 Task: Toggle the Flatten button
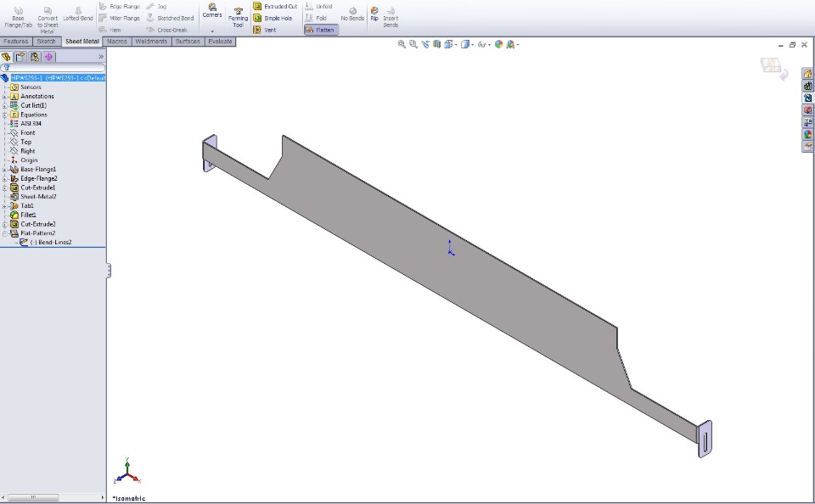(x=321, y=30)
